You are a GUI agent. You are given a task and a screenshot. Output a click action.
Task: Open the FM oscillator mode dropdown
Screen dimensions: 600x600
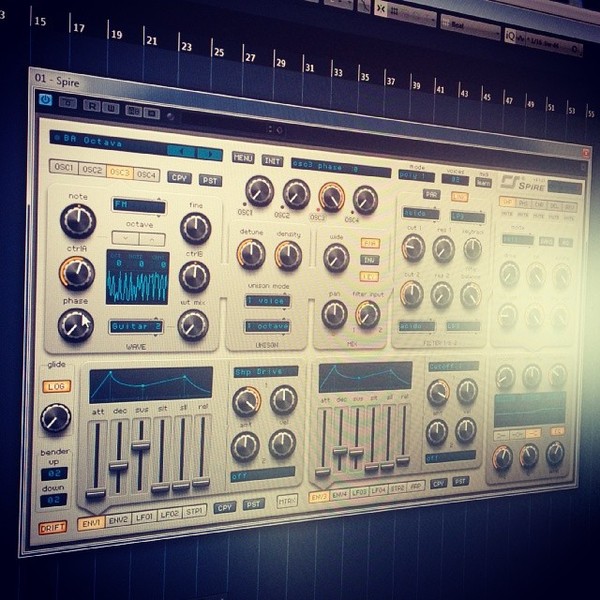[x=139, y=205]
